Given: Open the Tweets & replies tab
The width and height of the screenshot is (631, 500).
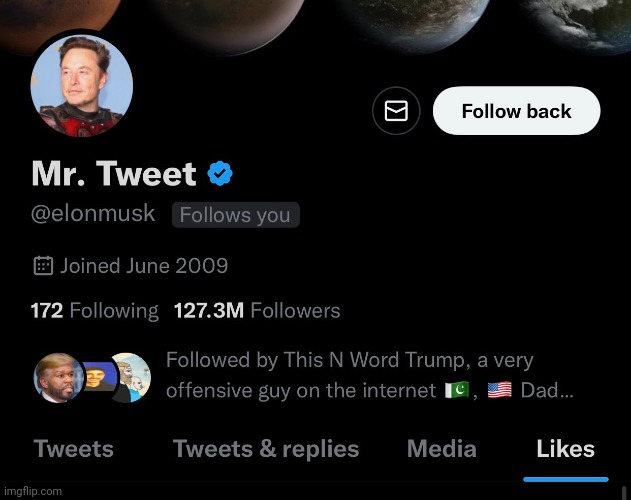Looking at the screenshot, I should click(266, 449).
